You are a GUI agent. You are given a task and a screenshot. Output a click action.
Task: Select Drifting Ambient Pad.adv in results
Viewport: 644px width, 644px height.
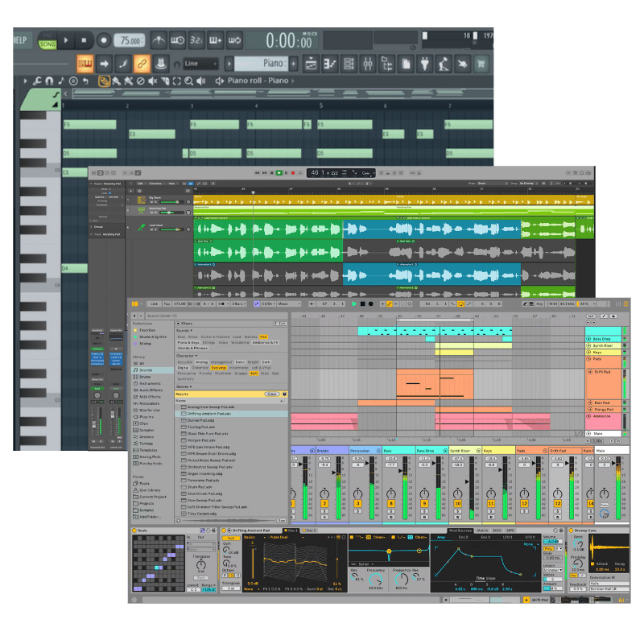tap(232, 414)
